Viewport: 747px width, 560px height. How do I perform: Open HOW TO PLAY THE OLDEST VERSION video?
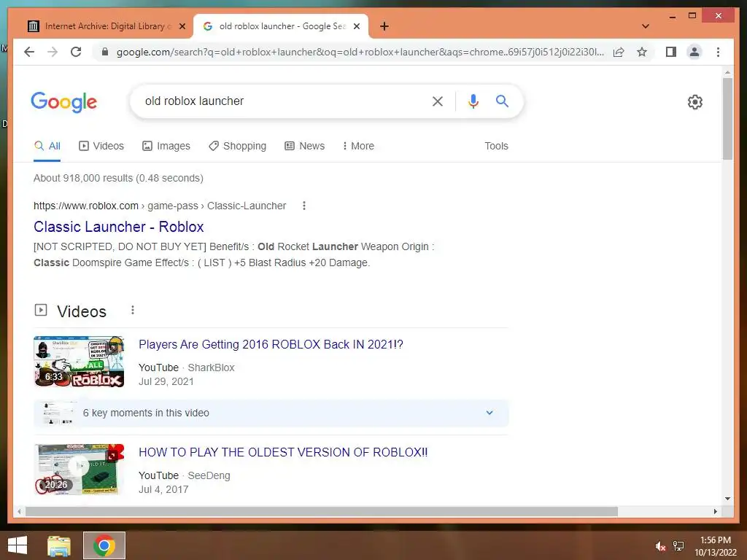click(x=283, y=452)
